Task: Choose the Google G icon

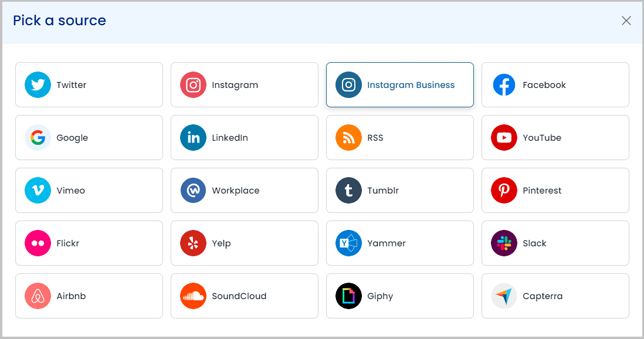Action: coord(38,138)
